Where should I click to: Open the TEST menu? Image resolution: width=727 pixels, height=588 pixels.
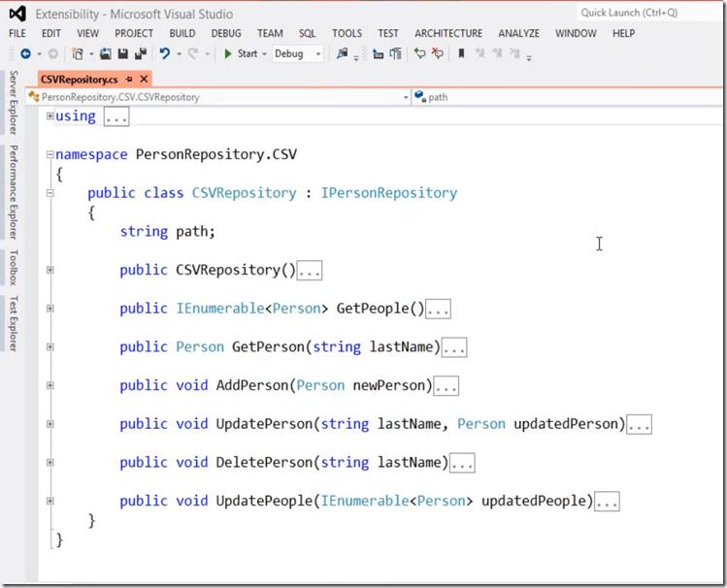point(388,33)
